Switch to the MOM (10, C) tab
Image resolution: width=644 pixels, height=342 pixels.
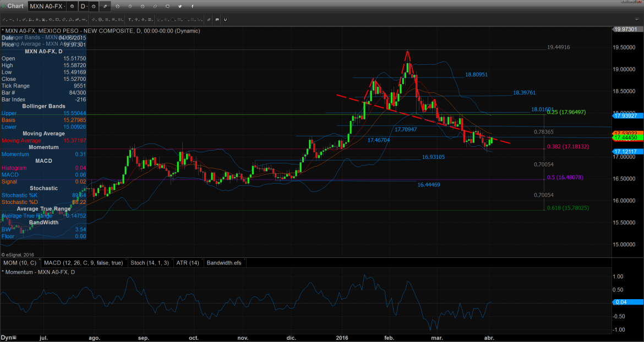point(20,263)
